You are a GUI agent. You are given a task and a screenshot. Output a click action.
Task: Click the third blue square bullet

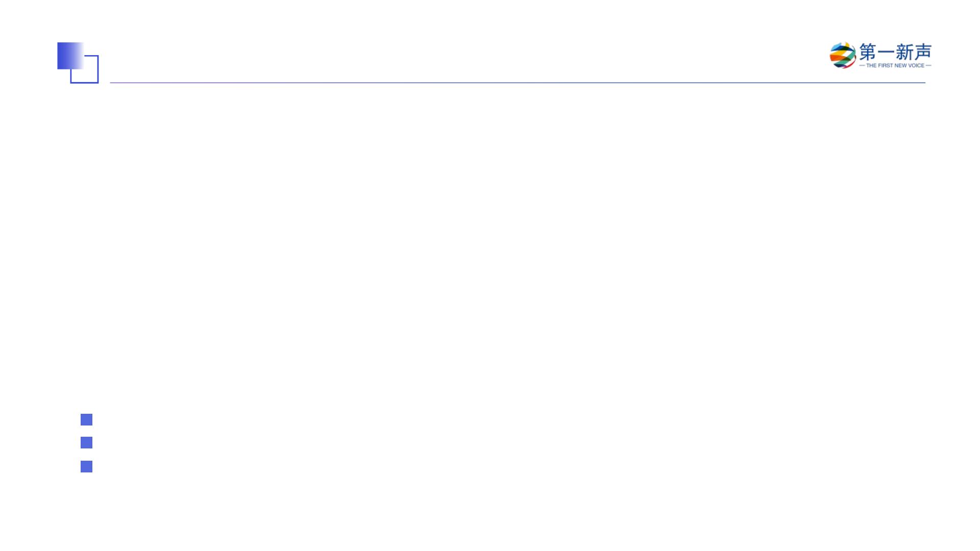[87, 466]
